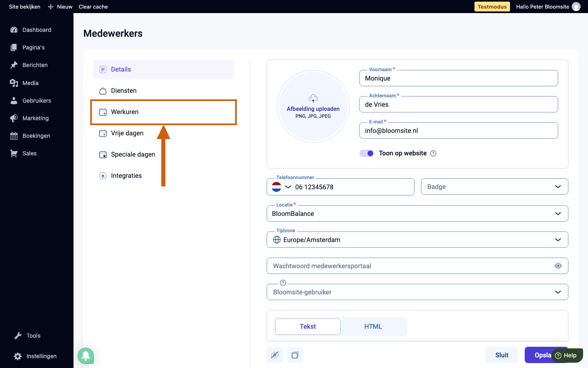
Task: Click the cloud upload icon
Action: coord(313,99)
